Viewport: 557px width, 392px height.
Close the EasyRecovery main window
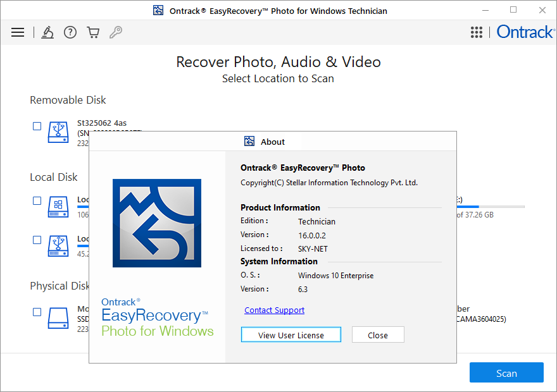coord(542,10)
